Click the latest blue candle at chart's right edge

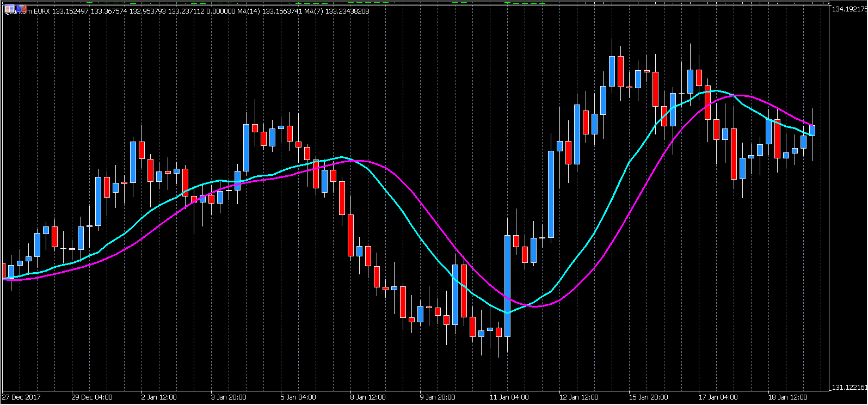(812, 130)
